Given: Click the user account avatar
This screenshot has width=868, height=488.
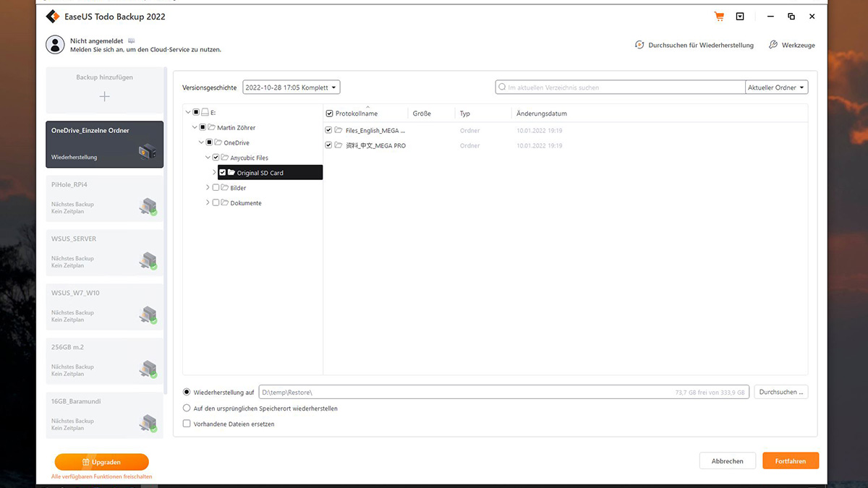Looking at the screenshot, I should click(55, 45).
